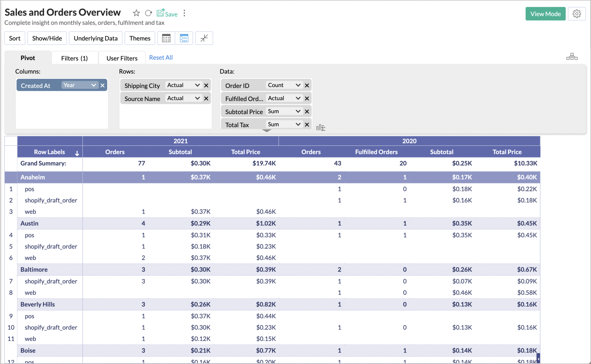
Task: Click the View Mode button
Action: coord(545,14)
